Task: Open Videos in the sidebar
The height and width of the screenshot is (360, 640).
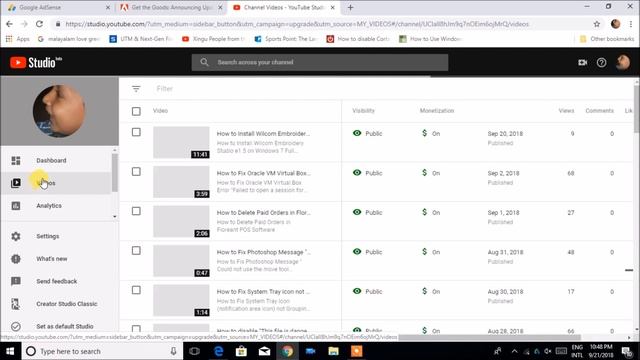Action: click(x=56, y=183)
